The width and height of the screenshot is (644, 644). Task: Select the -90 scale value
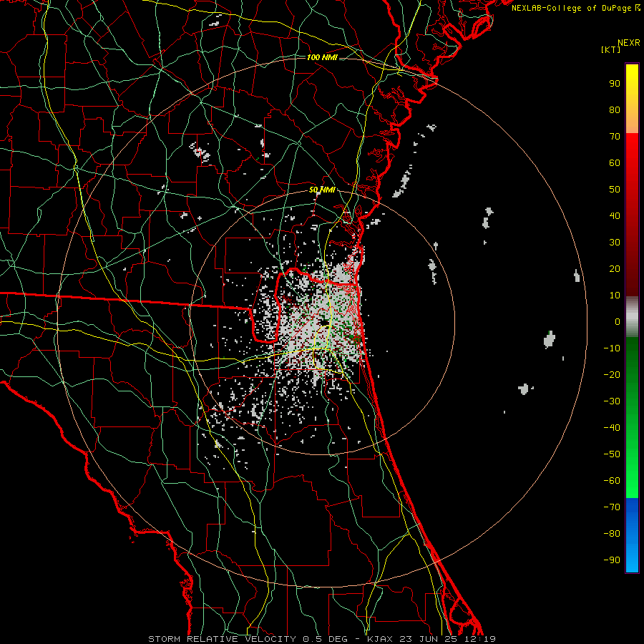click(x=612, y=560)
